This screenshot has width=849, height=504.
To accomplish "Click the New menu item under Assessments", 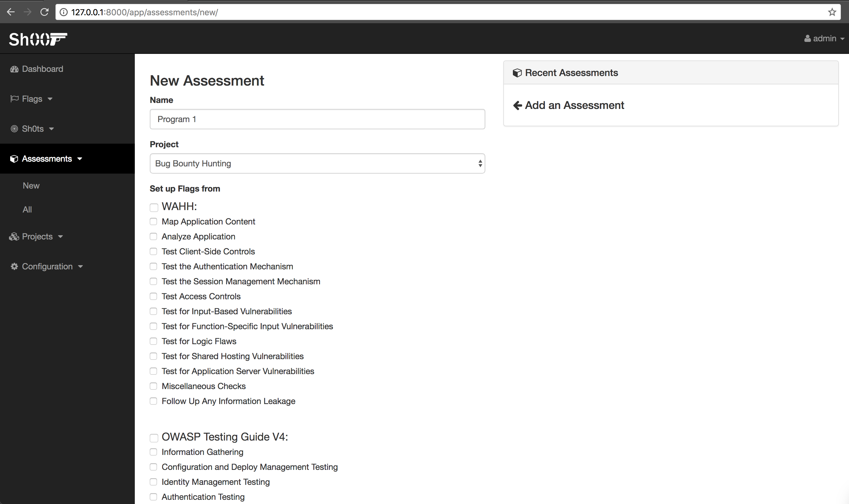I will point(31,185).
